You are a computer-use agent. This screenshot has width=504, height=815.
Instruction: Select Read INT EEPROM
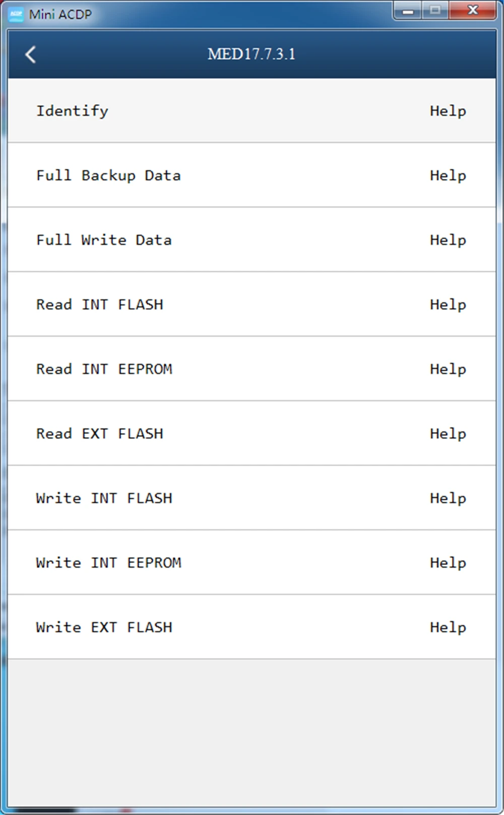pos(104,369)
